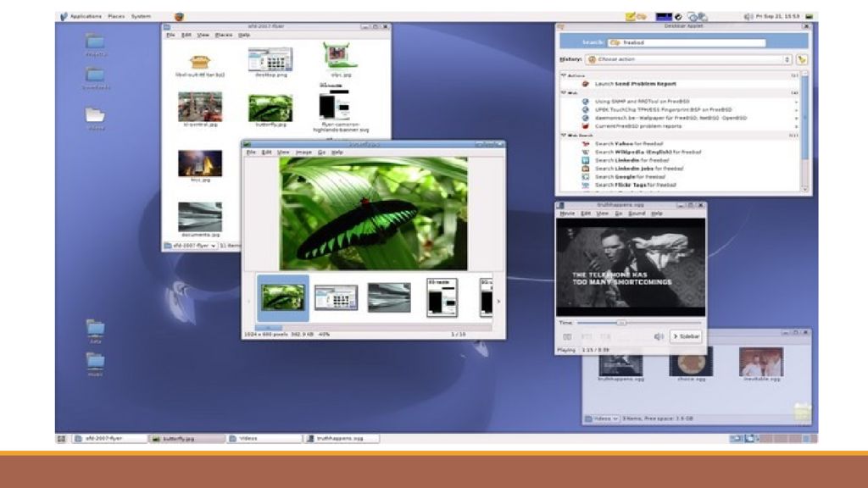Search Yahoo for freebsd
This screenshot has width=868, height=488.
click(628, 144)
